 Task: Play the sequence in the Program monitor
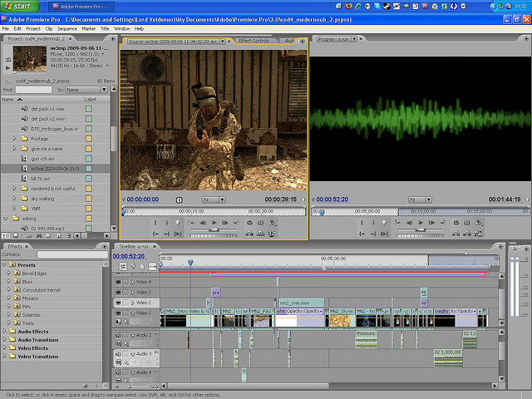(x=421, y=223)
